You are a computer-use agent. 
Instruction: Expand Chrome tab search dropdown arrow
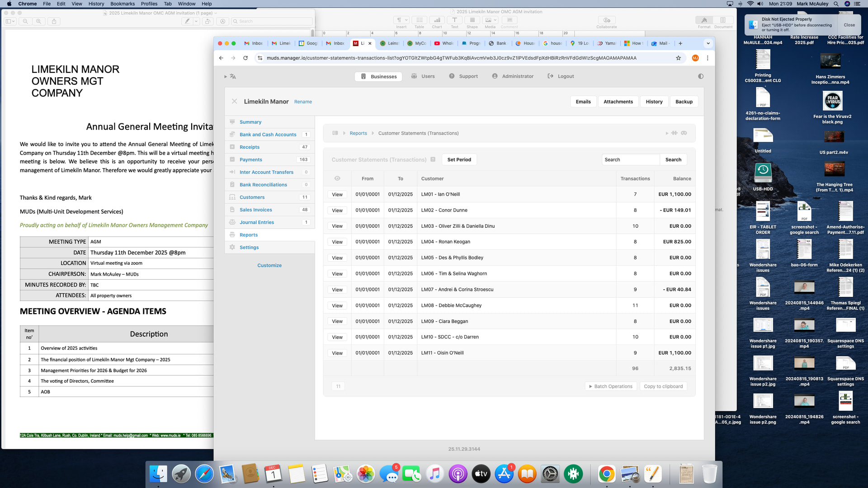pos(708,43)
